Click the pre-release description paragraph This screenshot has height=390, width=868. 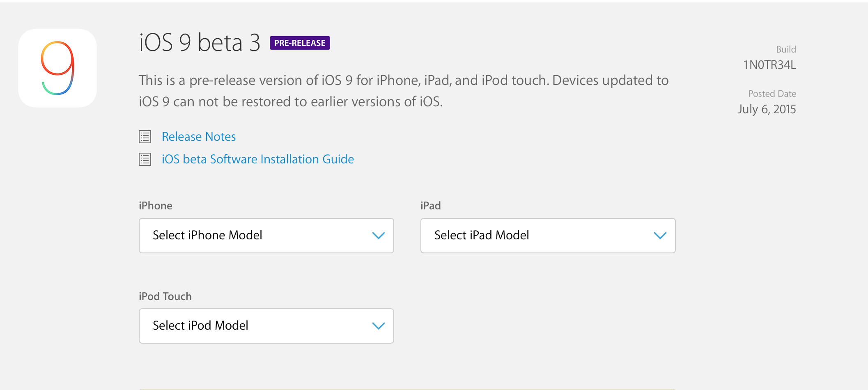tap(403, 91)
